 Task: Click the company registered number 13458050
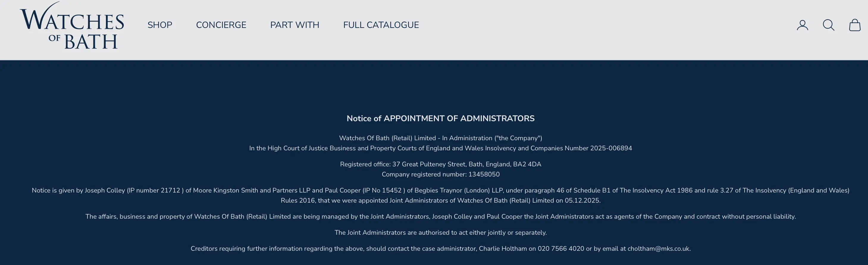pos(484,174)
